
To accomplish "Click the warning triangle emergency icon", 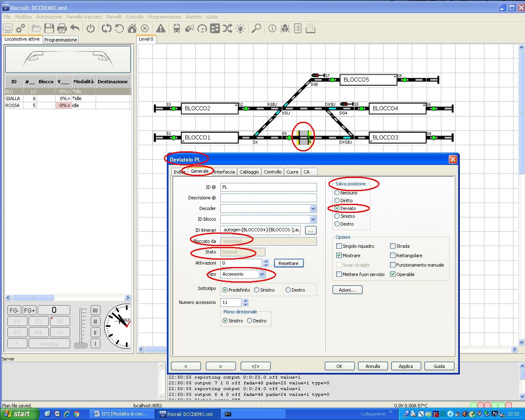I will [161, 28].
